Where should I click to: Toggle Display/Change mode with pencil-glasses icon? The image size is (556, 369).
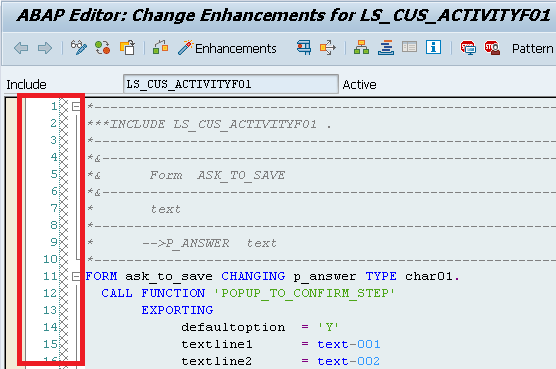pos(78,47)
